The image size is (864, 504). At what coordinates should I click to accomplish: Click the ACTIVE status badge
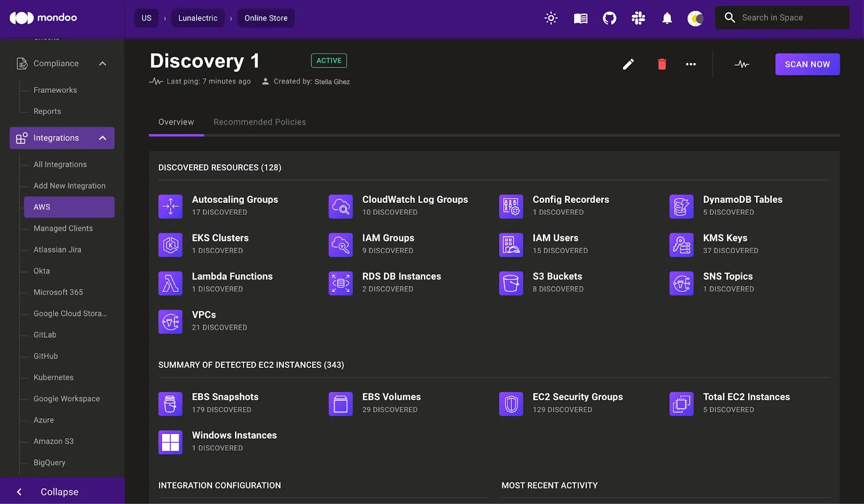tap(329, 60)
